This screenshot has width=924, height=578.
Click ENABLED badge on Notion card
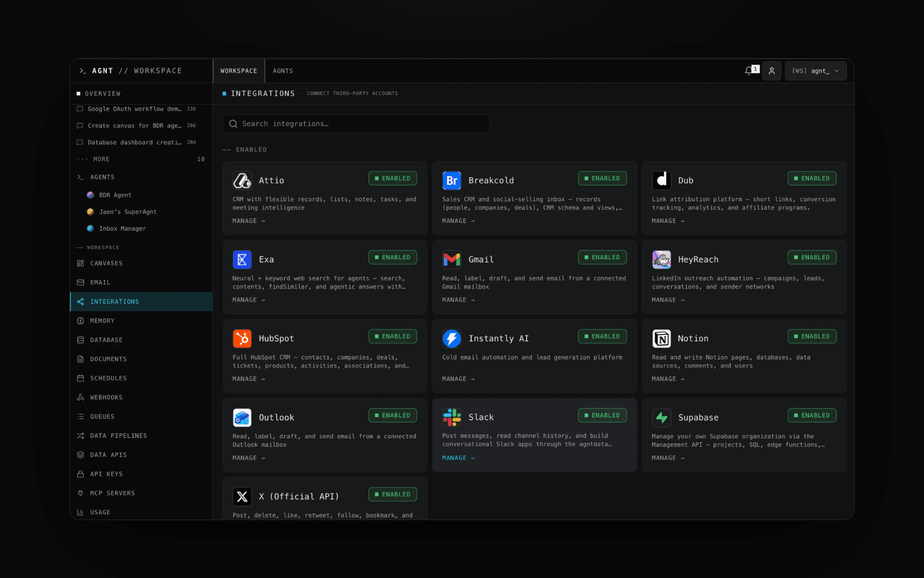click(812, 336)
